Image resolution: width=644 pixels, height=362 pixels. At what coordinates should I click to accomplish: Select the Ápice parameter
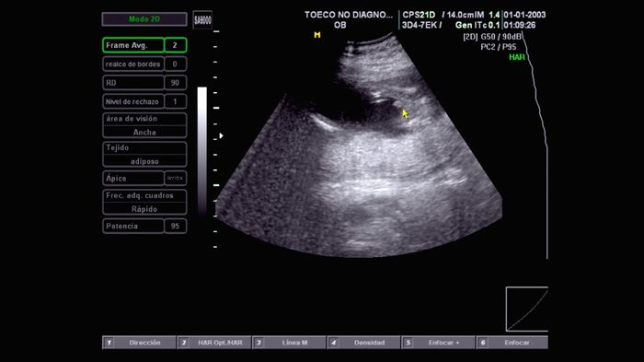pyautogui.click(x=133, y=178)
